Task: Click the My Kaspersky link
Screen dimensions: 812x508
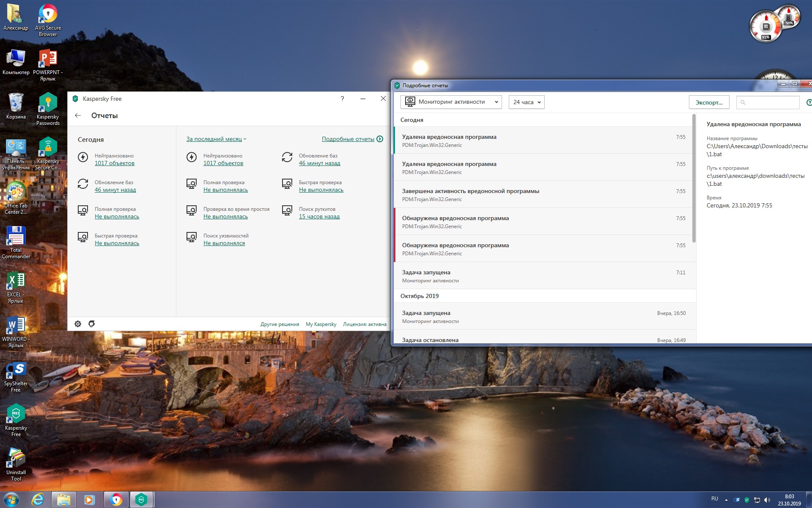Action: [321, 324]
